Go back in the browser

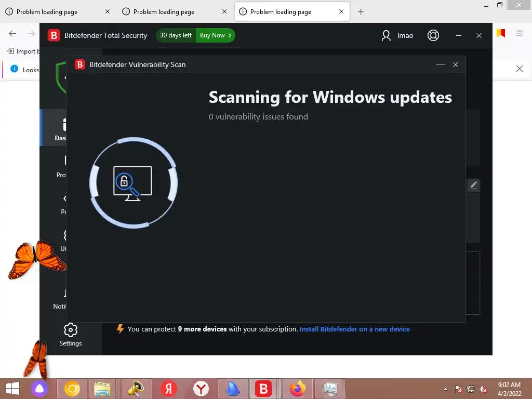click(12, 33)
